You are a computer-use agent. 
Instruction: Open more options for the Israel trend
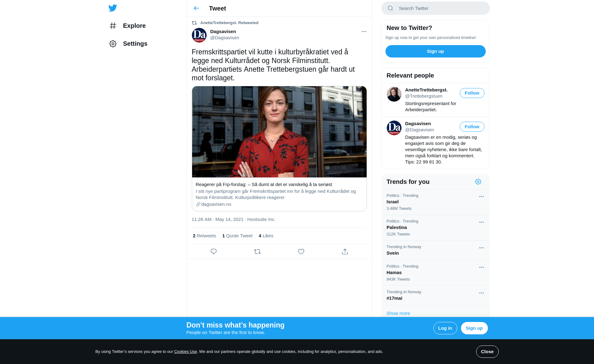pos(481,197)
